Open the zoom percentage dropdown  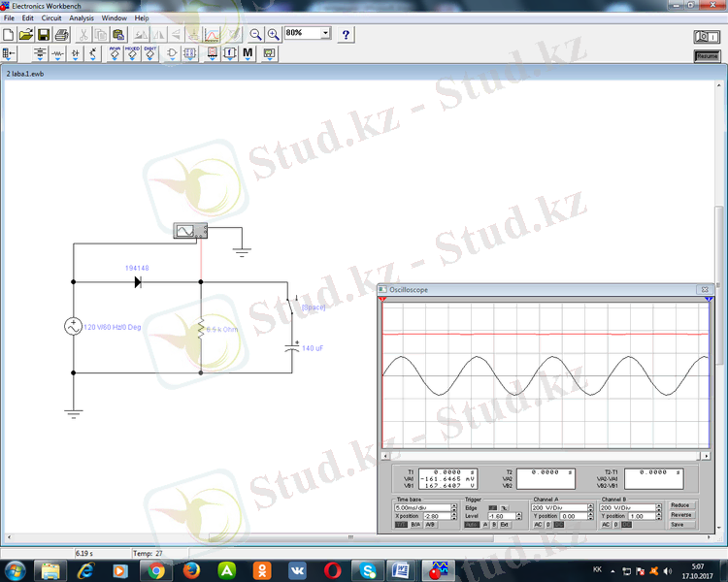click(x=325, y=33)
